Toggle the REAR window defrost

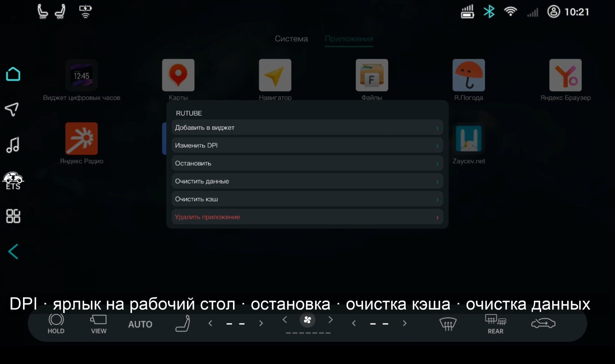(496, 324)
